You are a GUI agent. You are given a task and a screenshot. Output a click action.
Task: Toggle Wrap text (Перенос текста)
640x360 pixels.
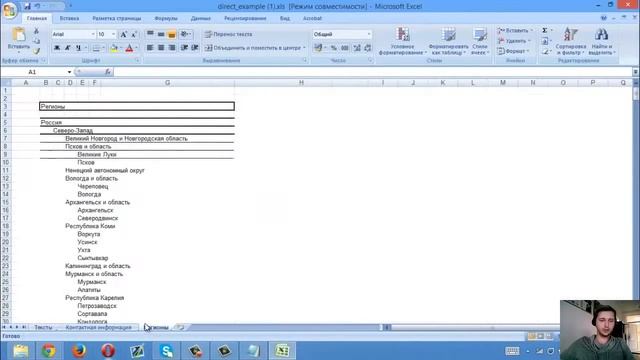click(229, 34)
